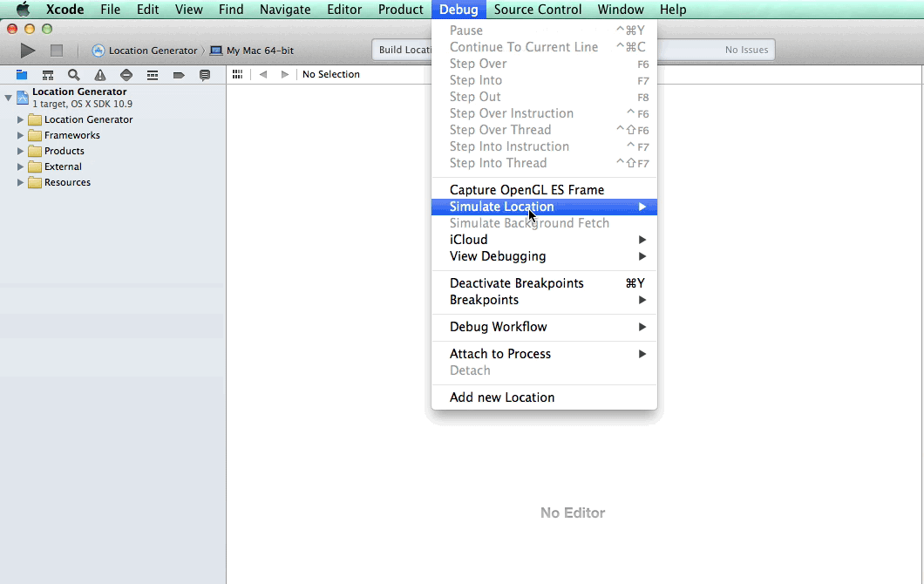Open the View Debugging submenu
Image resolution: width=924 pixels, height=584 pixels.
tap(544, 256)
